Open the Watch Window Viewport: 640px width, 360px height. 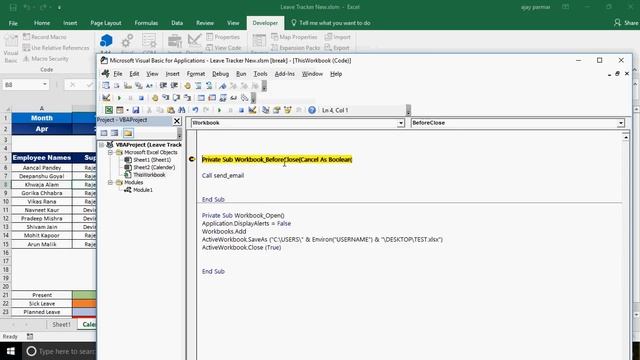[x=223, y=98]
